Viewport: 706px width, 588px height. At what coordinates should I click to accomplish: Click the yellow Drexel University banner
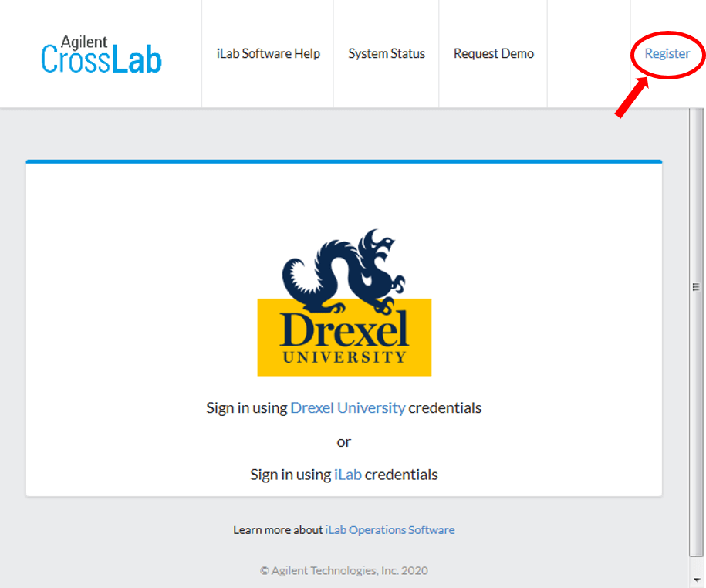pyautogui.click(x=344, y=337)
